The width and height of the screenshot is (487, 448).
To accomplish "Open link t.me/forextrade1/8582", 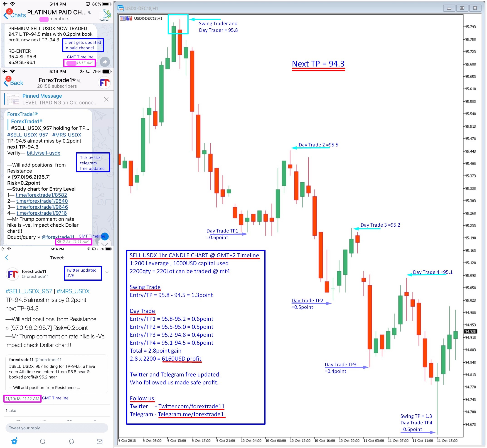I will click(41, 195).
